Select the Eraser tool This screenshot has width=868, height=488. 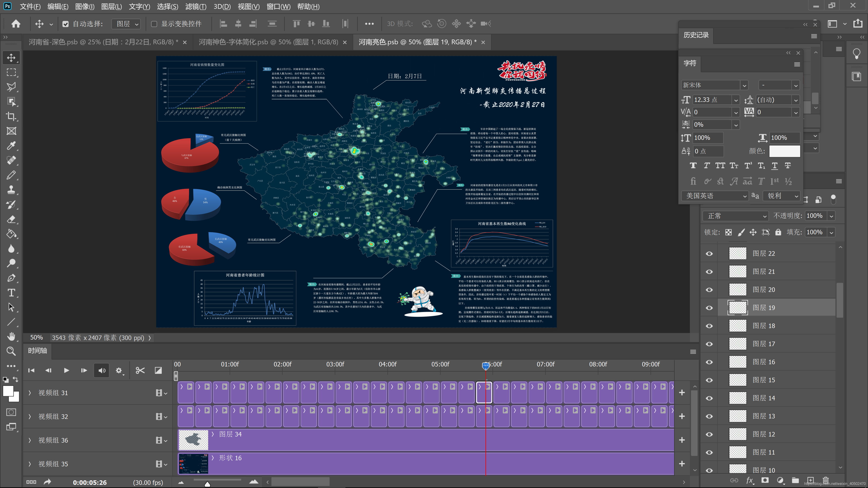click(x=11, y=219)
